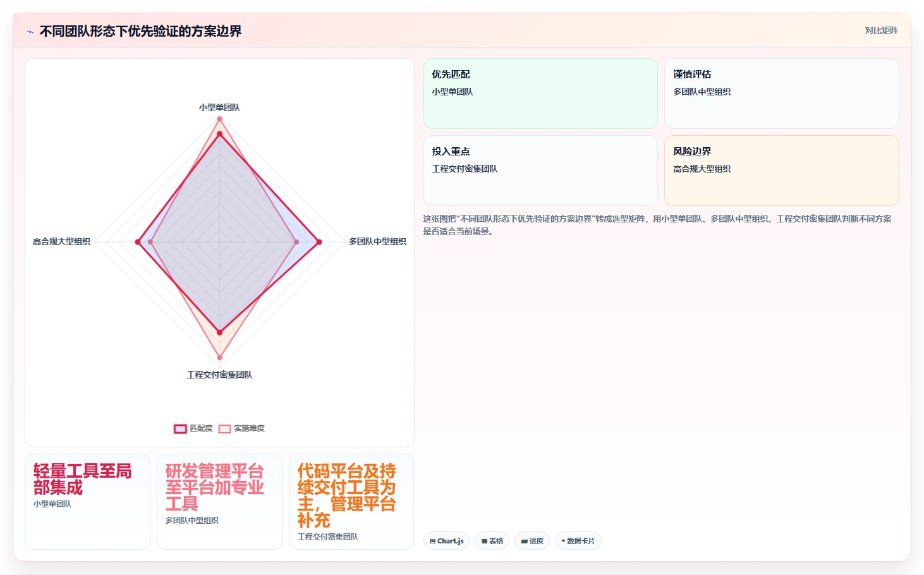Open the 投入重点 card

click(540, 171)
